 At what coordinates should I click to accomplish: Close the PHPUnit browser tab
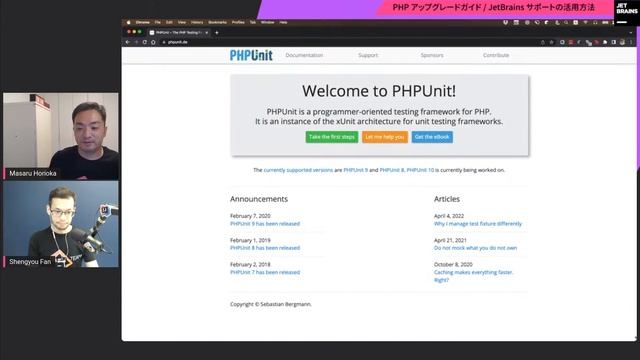coord(207,33)
